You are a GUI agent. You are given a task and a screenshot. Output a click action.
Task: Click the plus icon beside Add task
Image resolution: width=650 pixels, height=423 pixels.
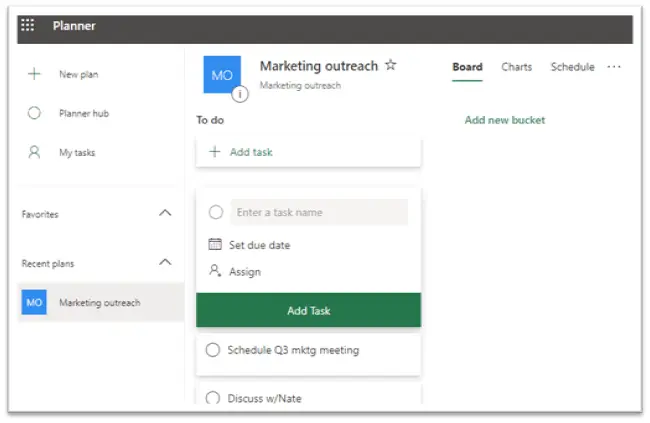click(x=215, y=152)
